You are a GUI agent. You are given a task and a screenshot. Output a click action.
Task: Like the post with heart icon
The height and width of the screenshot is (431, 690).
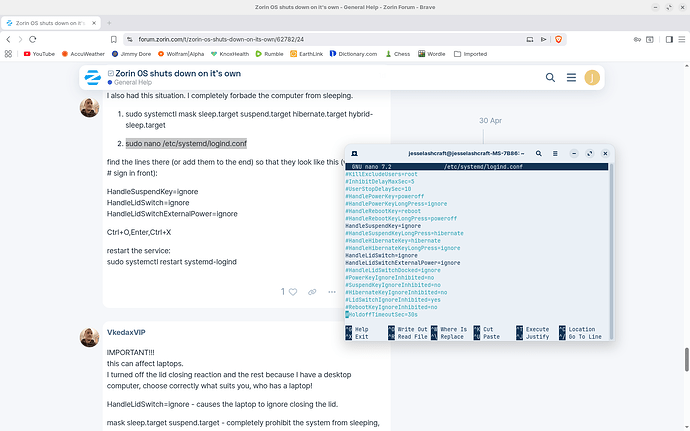293,291
